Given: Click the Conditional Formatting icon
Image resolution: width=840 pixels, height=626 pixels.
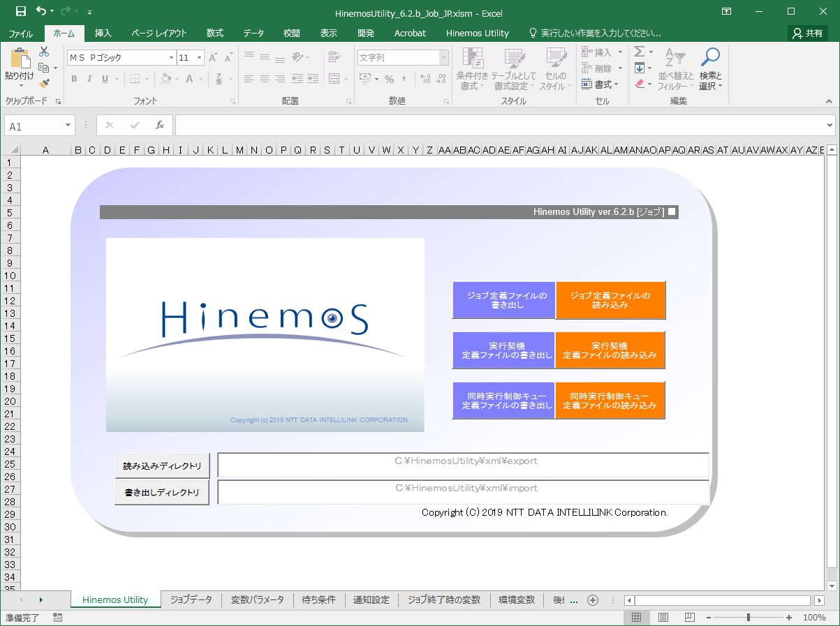Looking at the screenshot, I should [x=473, y=59].
